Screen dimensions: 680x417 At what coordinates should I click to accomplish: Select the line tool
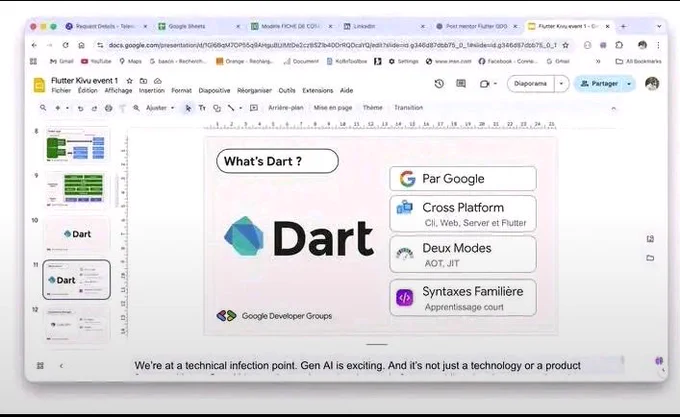point(231,108)
